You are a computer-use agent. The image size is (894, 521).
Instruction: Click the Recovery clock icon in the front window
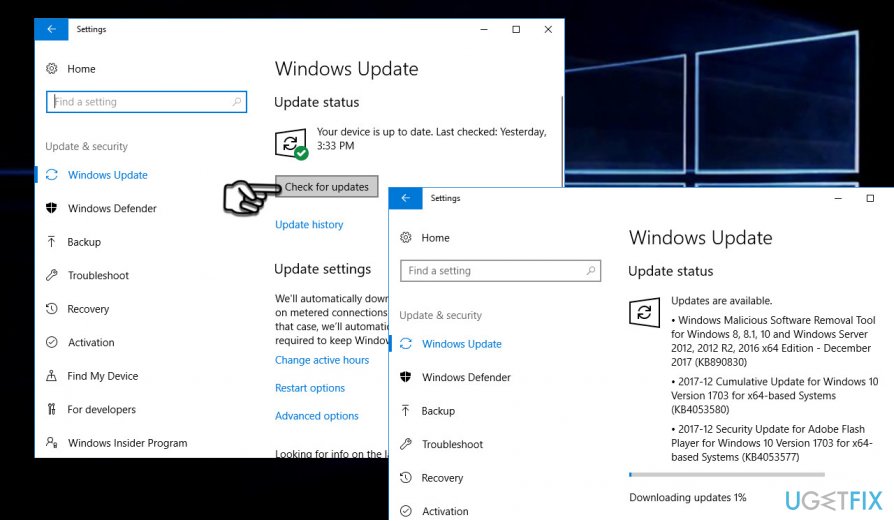[405, 478]
